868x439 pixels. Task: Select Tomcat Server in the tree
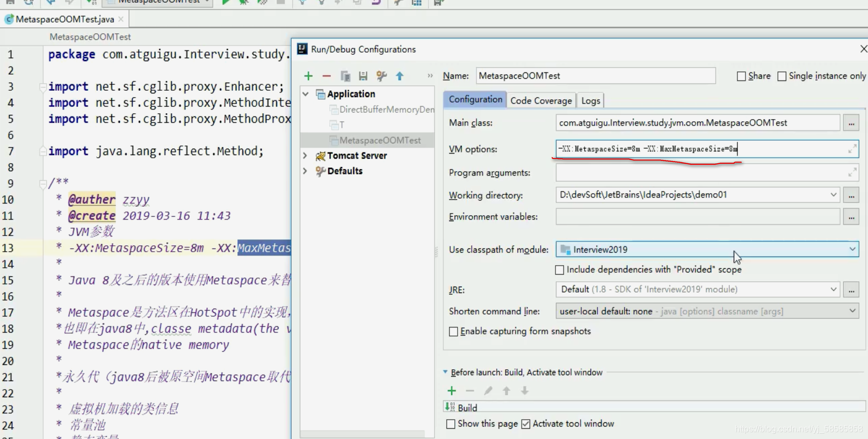357,156
